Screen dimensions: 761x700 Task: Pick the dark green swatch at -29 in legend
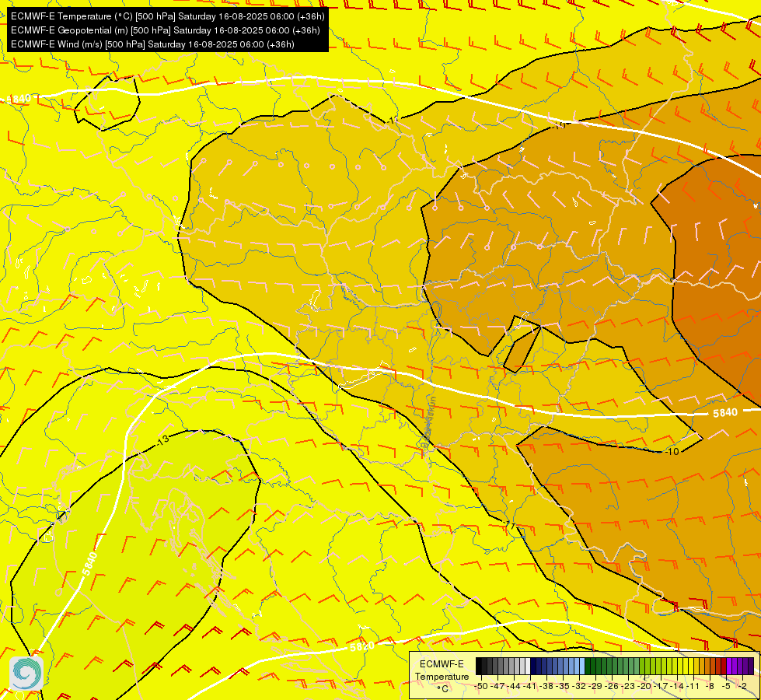pos(588,666)
